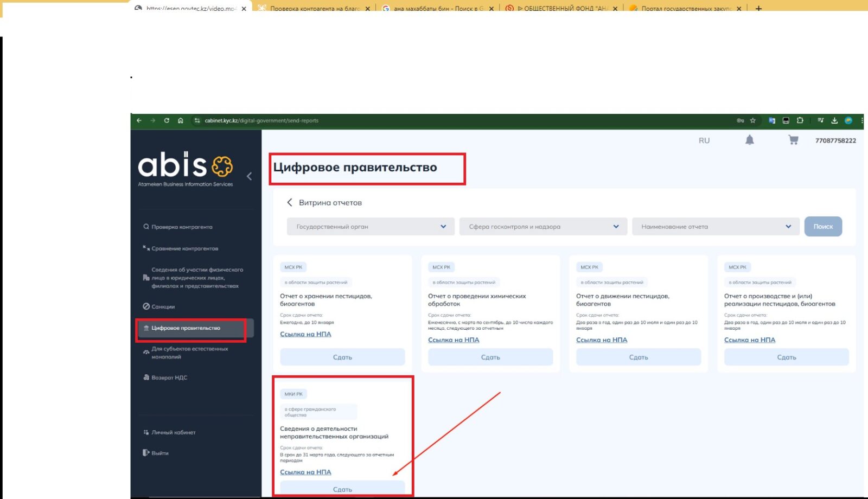
Task: Open new browser tab with plus icon
Action: pos(758,9)
